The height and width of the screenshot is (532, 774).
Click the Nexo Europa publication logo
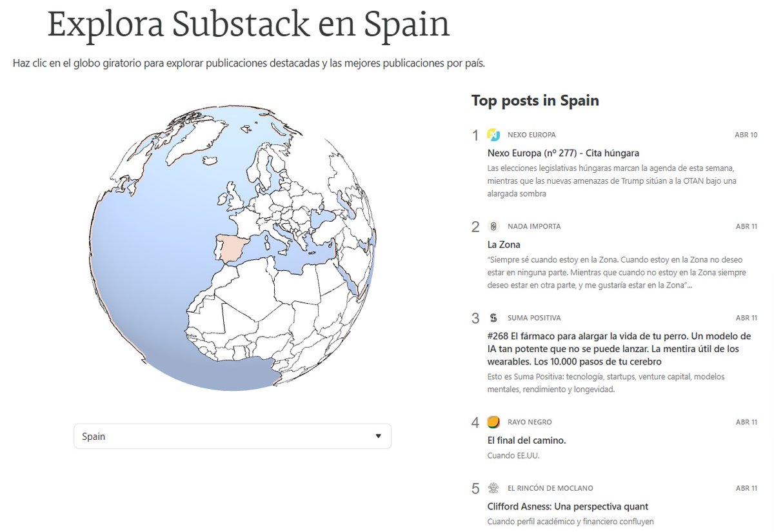click(493, 135)
